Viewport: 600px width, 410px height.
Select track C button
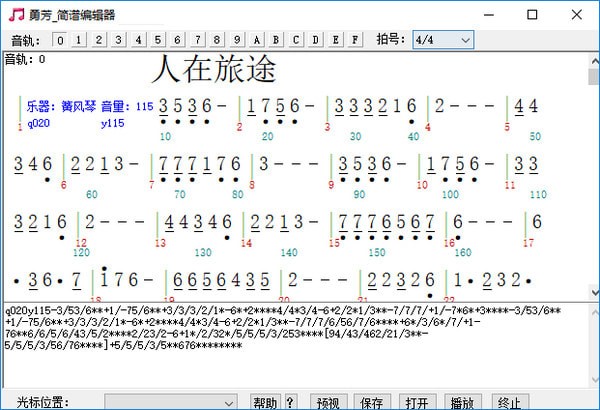[296, 40]
